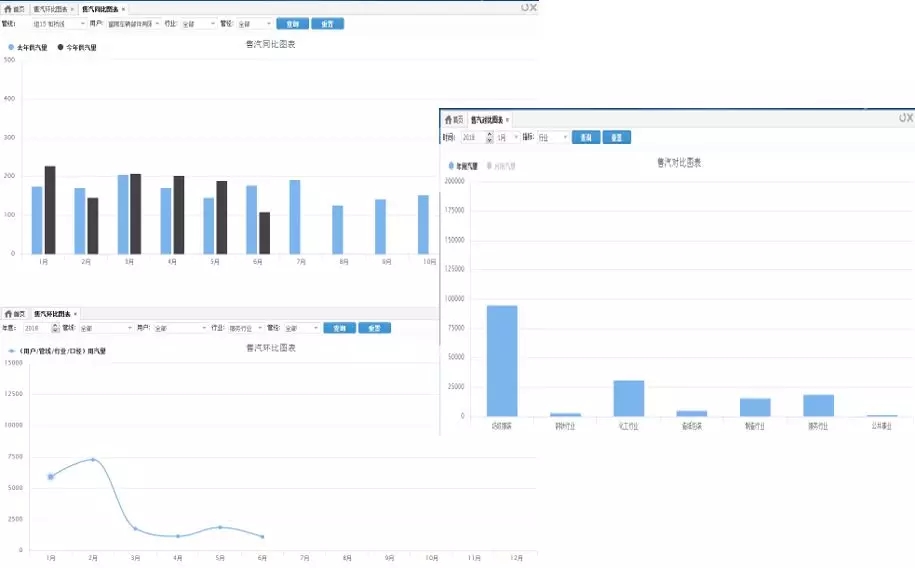
Task: Click refresh icon in 售汽对比图表 window corner
Action: [x=901, y=118]
